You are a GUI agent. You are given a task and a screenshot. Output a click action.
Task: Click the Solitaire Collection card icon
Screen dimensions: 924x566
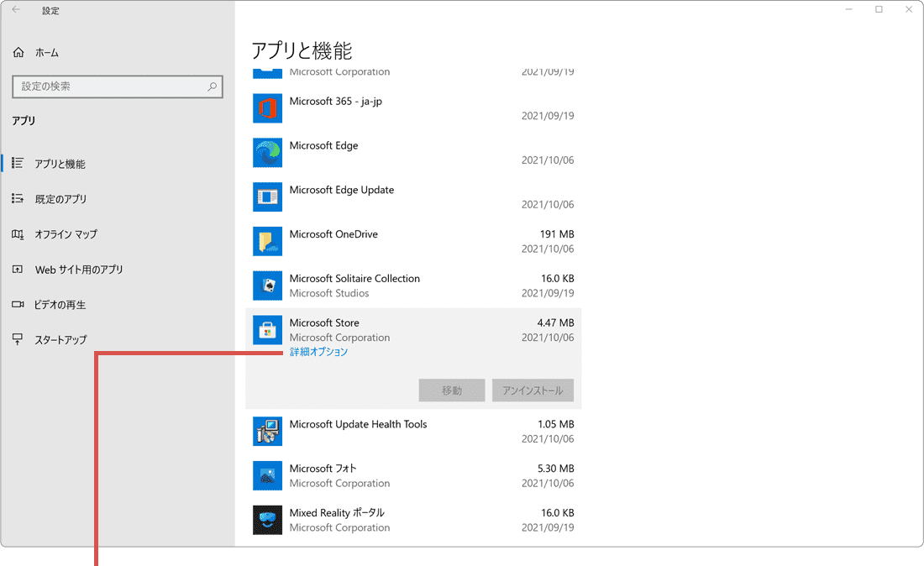click(x=267, y=286)
